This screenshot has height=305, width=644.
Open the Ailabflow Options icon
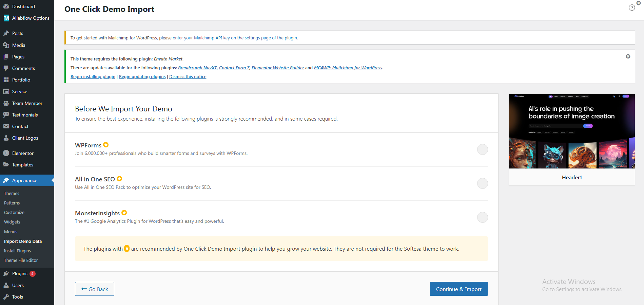[x=6, y=18]
